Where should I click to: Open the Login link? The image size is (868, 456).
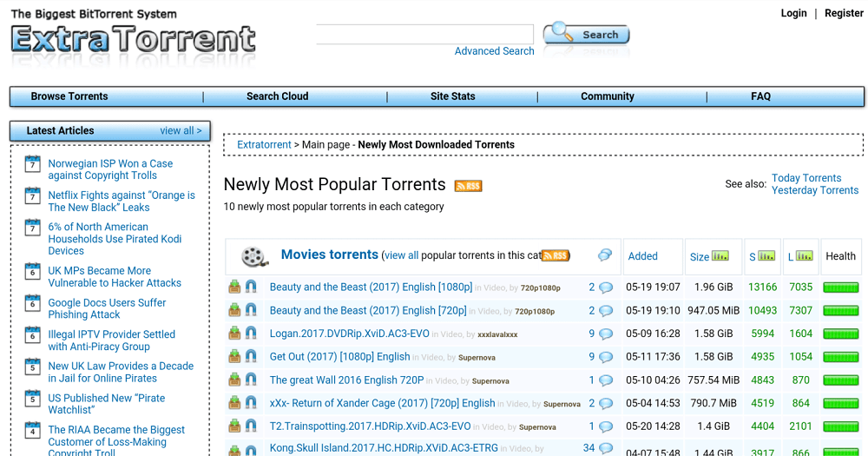coord(794,13)
